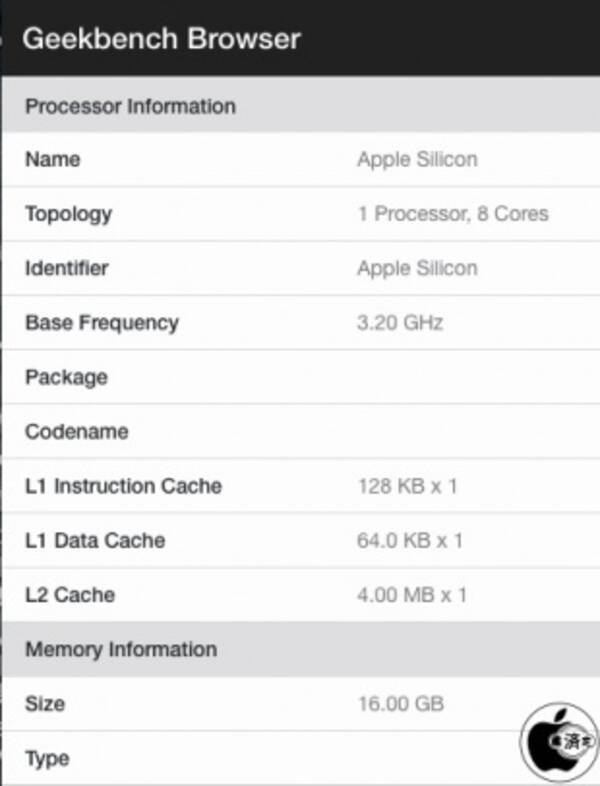
Task: Click the Apple logo watermark icon
Action: 557,740
